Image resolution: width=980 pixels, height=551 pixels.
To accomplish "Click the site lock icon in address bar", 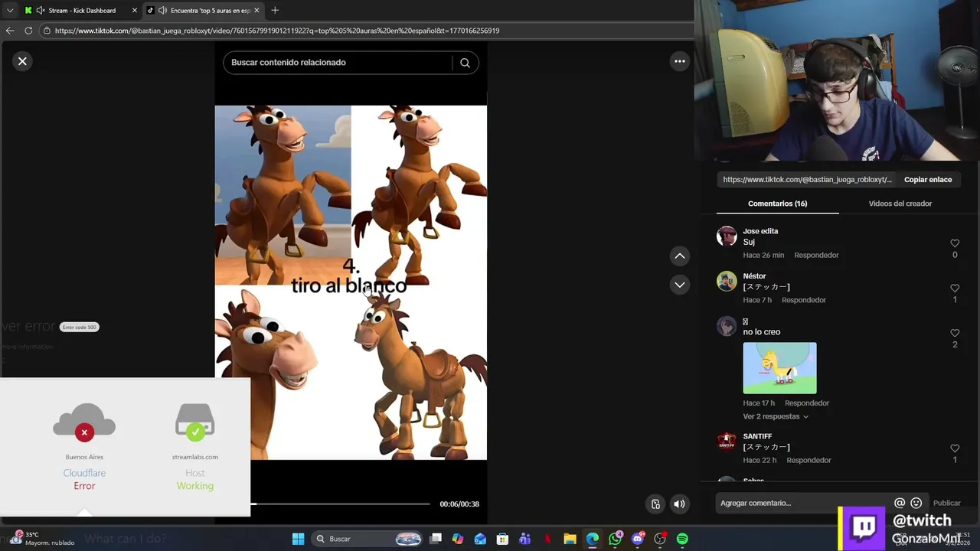I will click(x=47, y=31).
